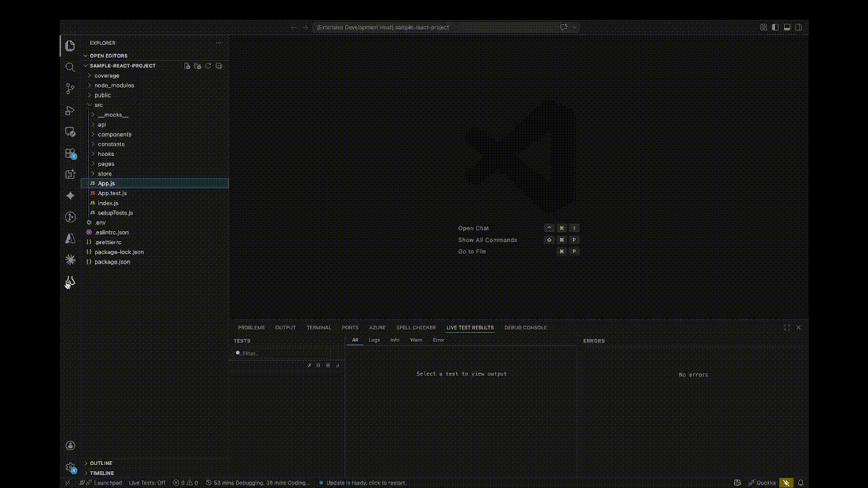Go back with navigation arrow in title bar

coord(294,27)
